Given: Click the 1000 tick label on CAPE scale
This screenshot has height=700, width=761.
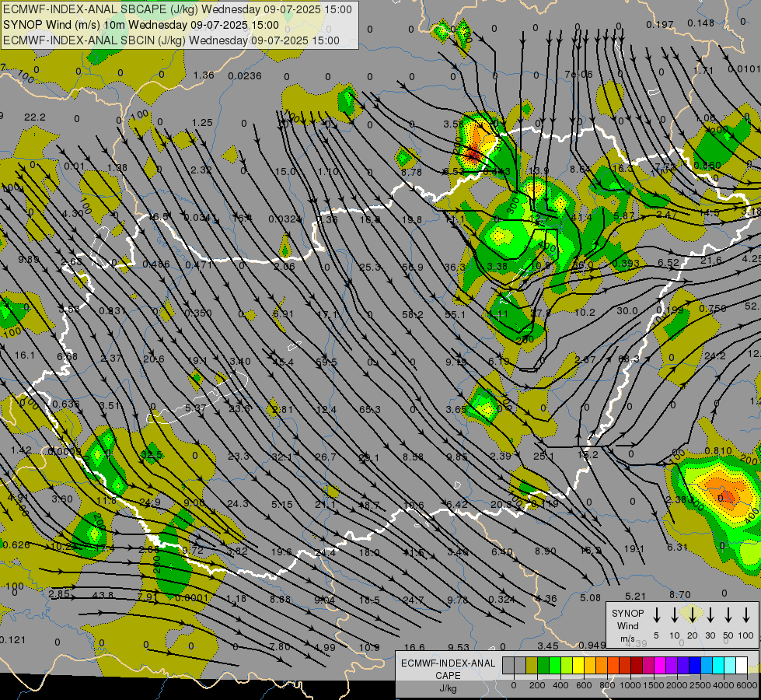Looking at the screenshot, I should click(x=630, y=685).
